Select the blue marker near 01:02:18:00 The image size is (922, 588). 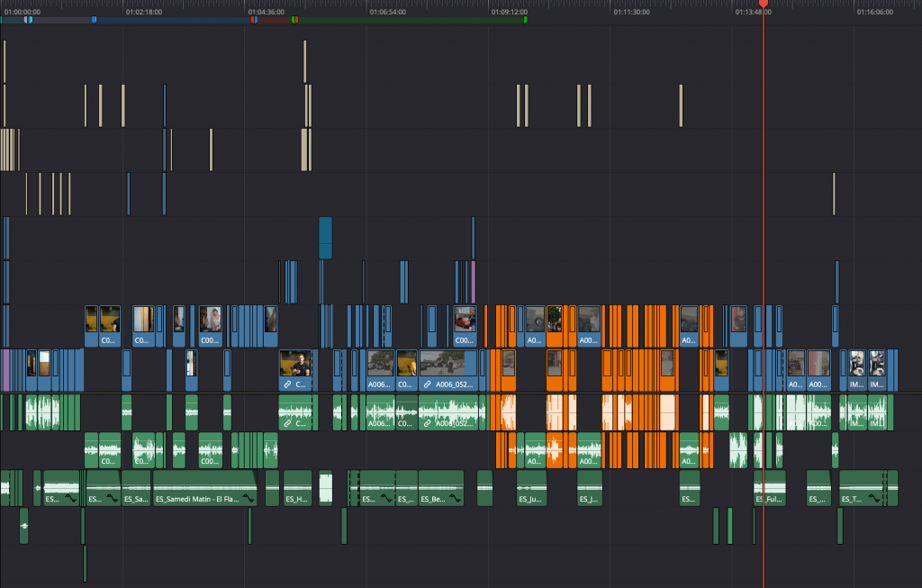click(94, 20)
